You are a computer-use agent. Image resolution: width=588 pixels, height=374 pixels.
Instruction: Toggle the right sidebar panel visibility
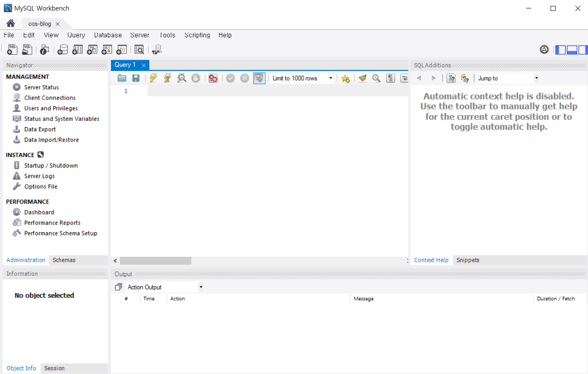(x=583, y=50)
